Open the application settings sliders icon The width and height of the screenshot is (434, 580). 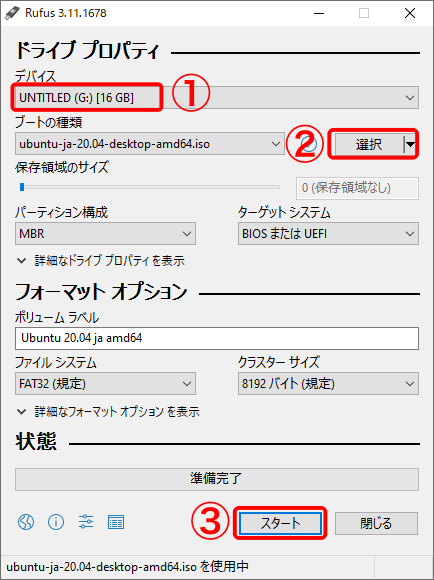(x=86, y=522)
